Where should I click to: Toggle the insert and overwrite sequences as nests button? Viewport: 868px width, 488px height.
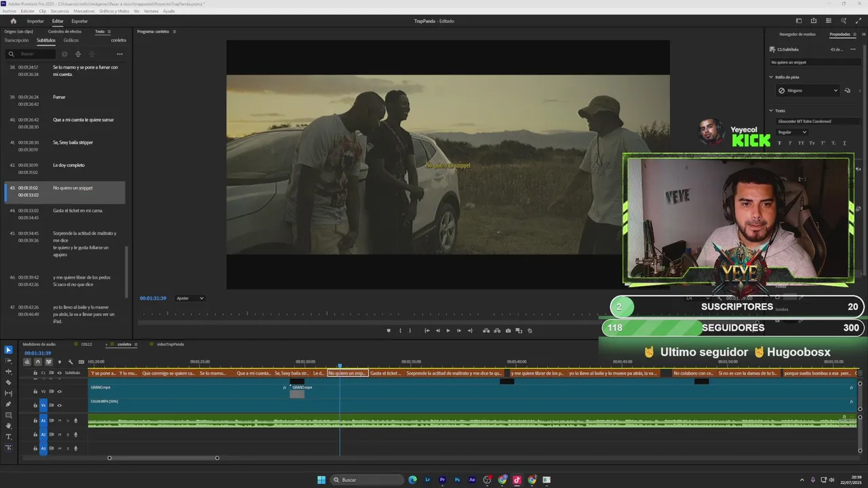[27, 362]
